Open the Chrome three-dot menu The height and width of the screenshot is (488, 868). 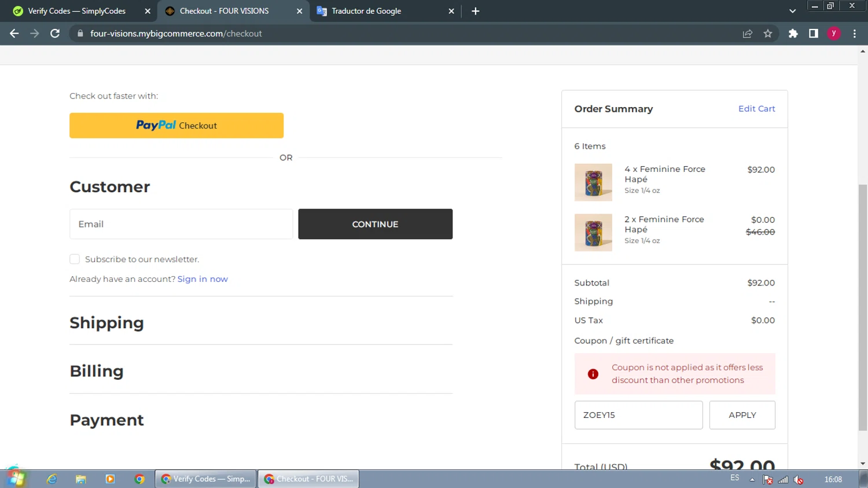[x=855, y=34]
